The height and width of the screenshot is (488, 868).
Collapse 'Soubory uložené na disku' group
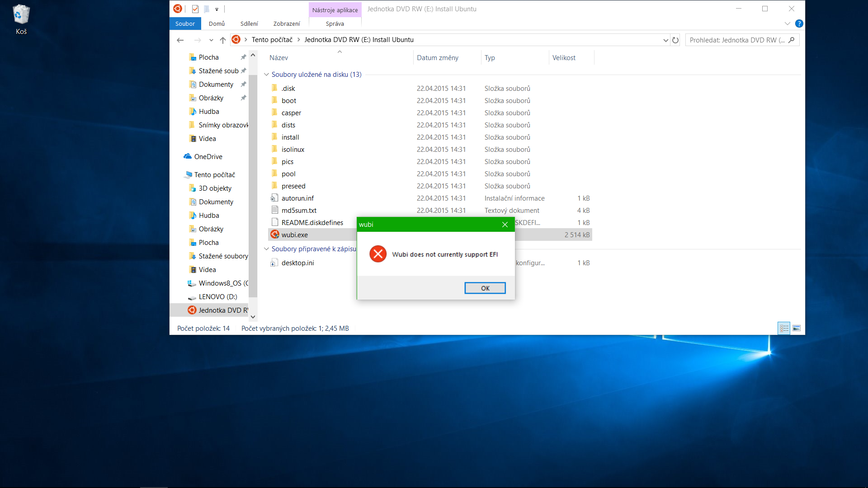266,75
